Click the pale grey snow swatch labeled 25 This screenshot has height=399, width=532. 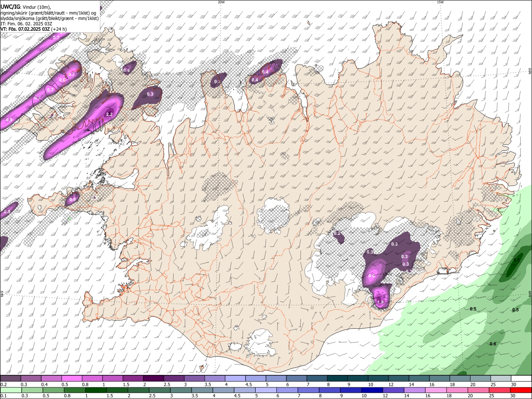[500, 378]
